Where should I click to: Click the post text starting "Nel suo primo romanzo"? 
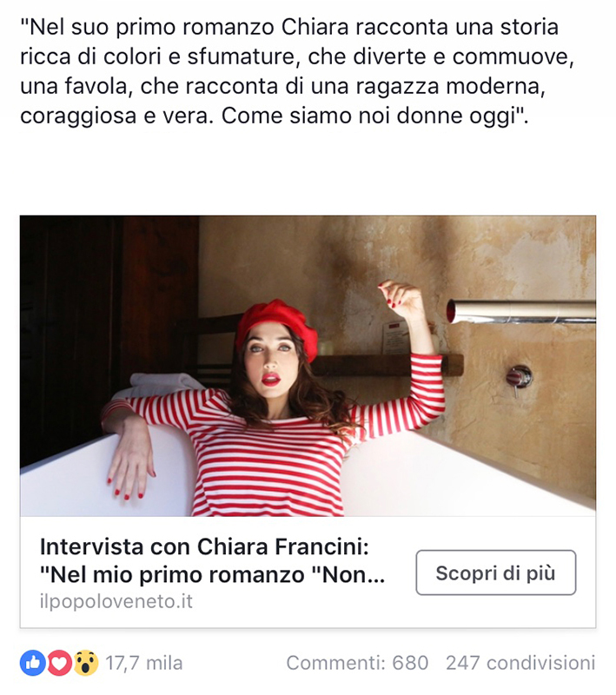[x=297, y=71]
